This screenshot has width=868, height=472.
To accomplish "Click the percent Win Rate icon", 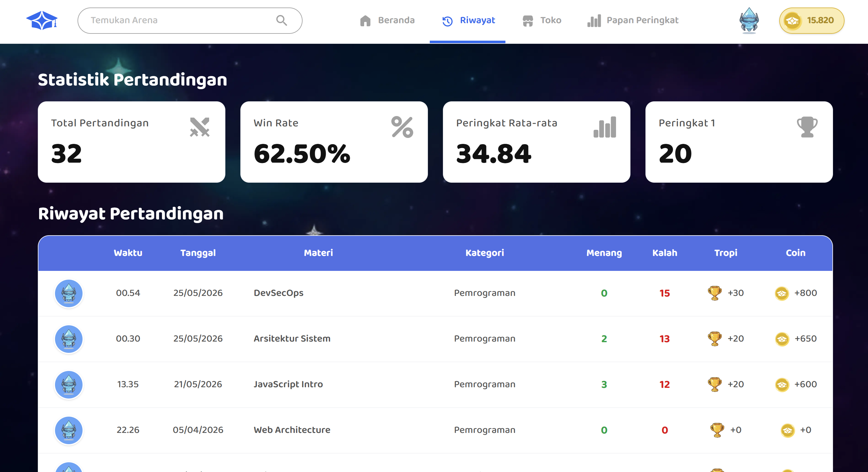I will point(402,127).
